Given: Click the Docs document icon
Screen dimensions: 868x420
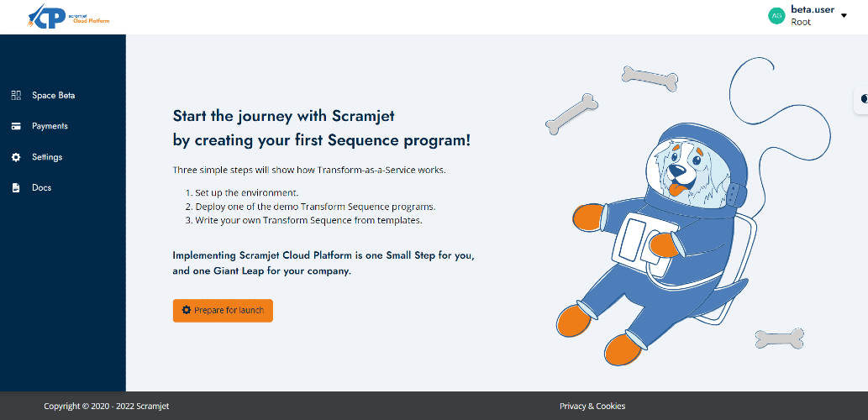Looking at the screenshot, I should point(16,187).
